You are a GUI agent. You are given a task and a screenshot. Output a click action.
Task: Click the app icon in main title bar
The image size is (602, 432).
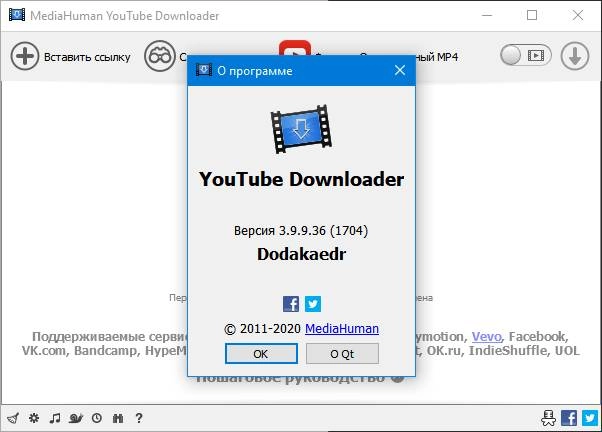coord(17,15)
